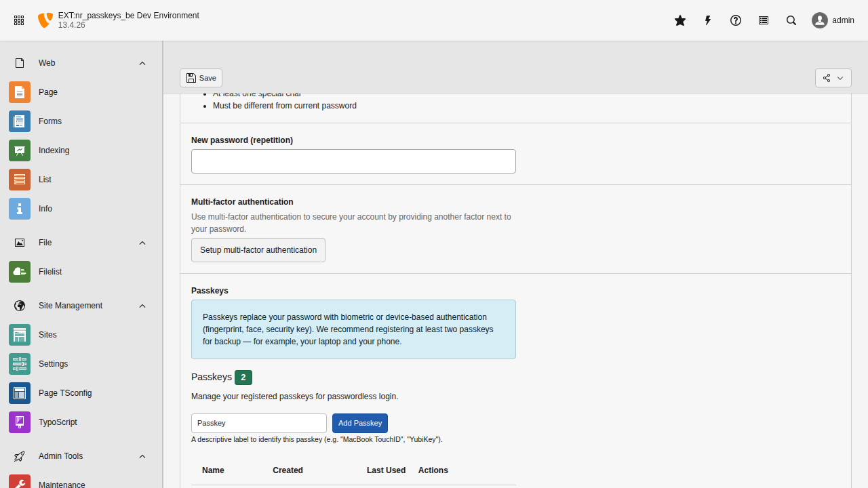
Task: Select the Filelist module icon
Action: 20,271
